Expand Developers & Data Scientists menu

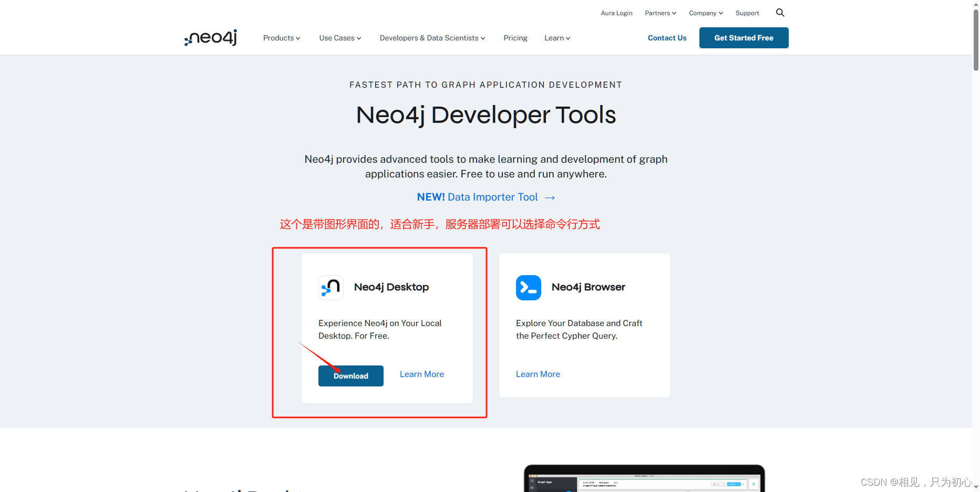pyautogui.click(x=432, y=38)
